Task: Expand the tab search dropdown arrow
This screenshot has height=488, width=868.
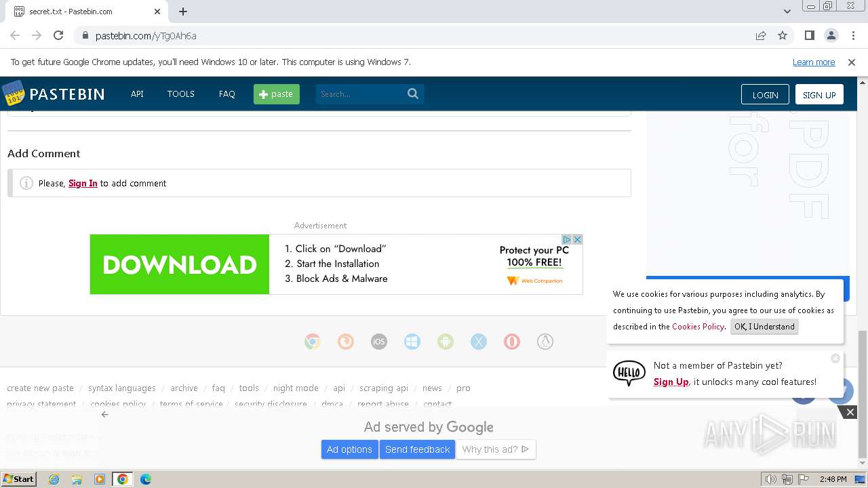Action: (787, 12)
